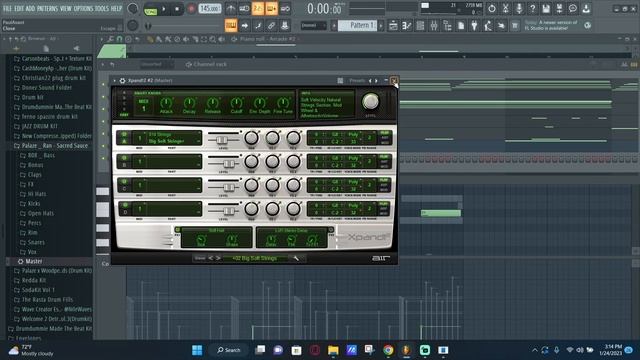Toggle Xpand!2 part A power switch
Image resolution: width=640 pixels, height=360 pixels.
pos(124,134)
